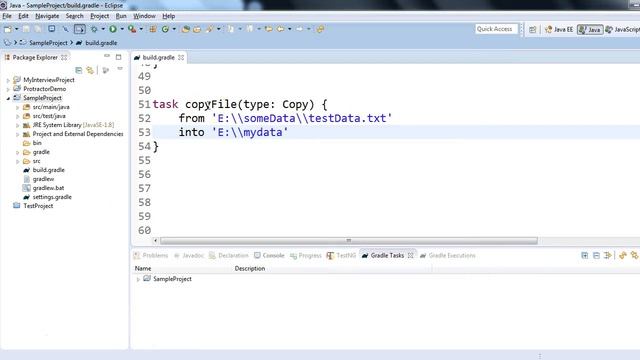The height and width of the screenshot is (360, 640).
Task: Open the Run menu
Action: point(121,16)
